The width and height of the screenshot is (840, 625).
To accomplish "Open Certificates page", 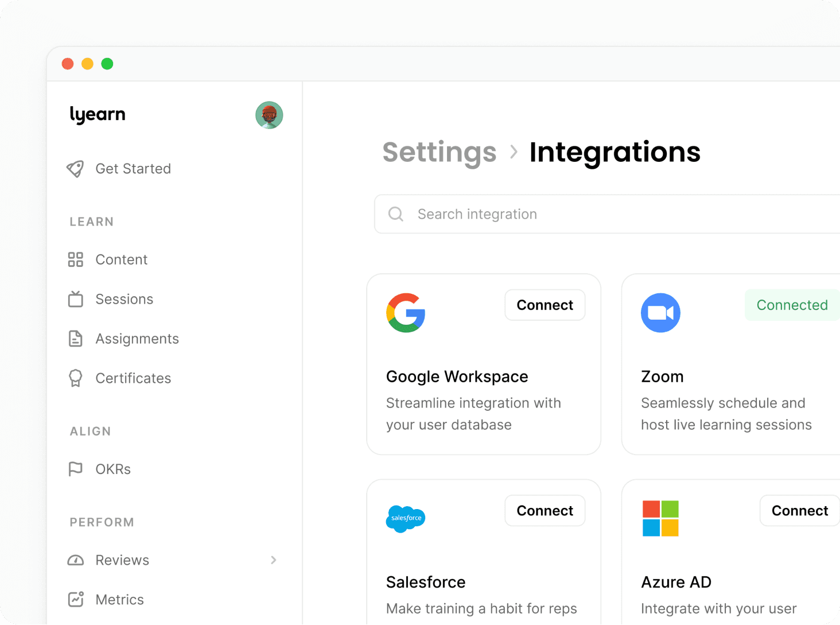I will coord(133,378).
